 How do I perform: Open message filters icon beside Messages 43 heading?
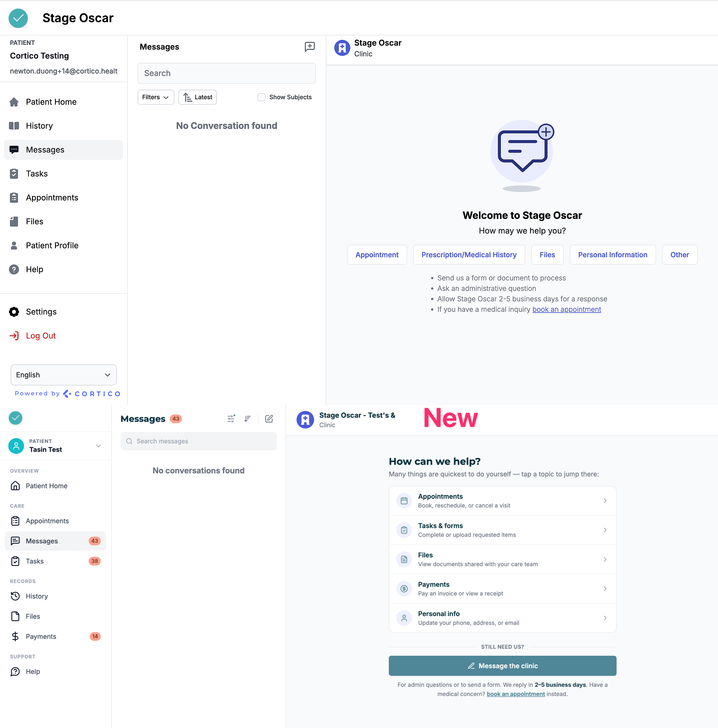click(231, 419)
